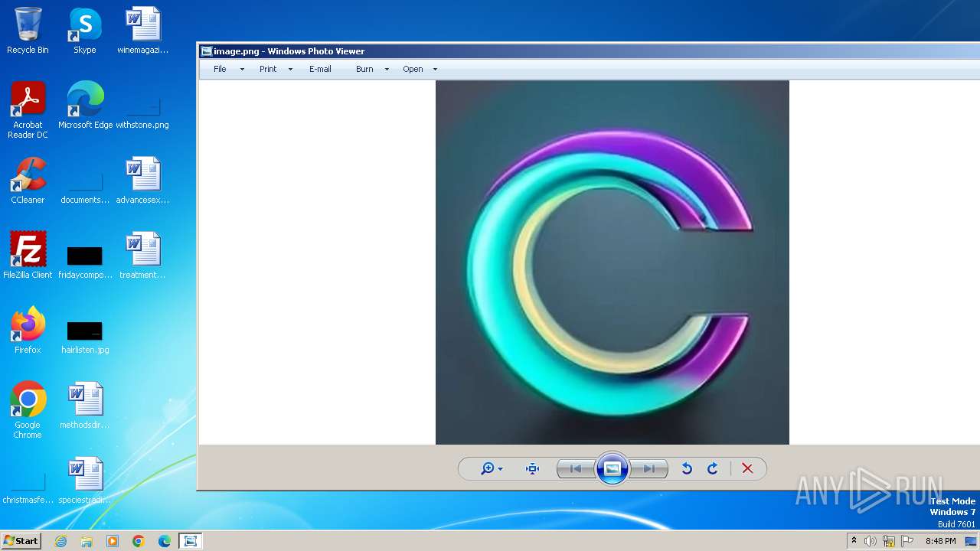
Task: Select the Google Chrome desktop shortcut
Action: coord(28,410)
